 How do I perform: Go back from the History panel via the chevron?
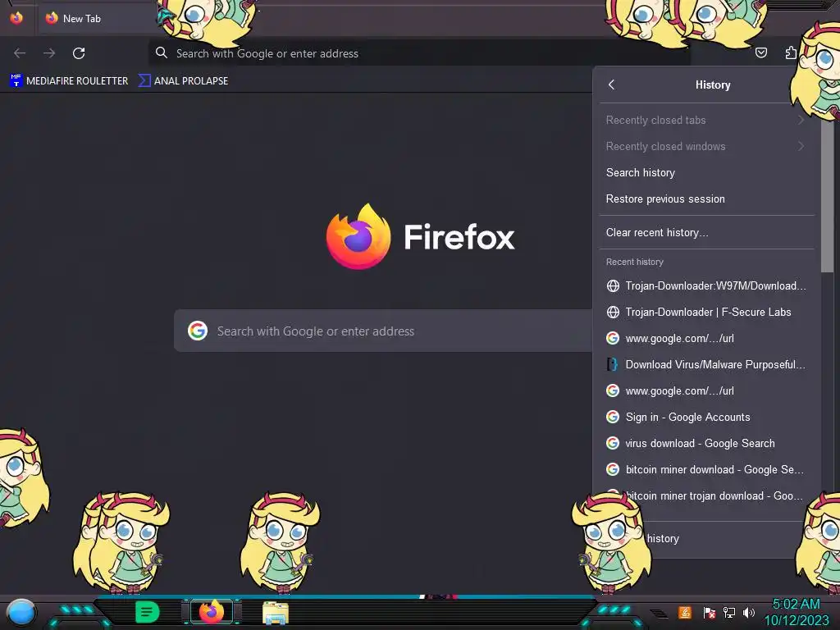pyautogui.click(x=612, y=84)
